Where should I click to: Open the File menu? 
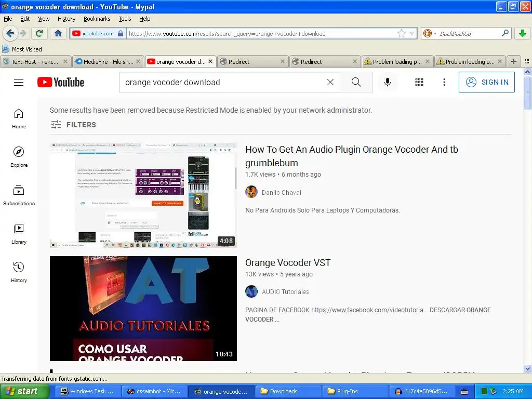(8, 19)
